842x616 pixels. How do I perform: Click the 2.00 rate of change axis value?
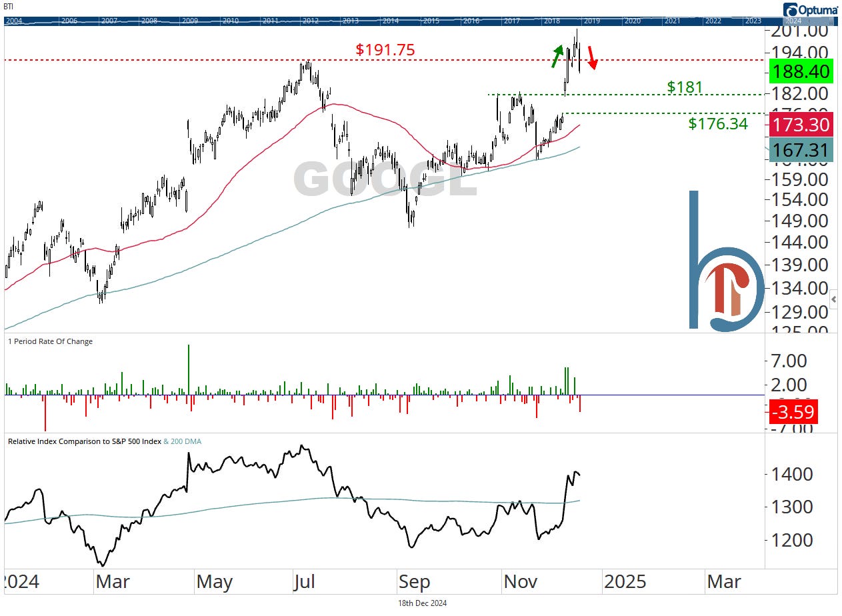[x=788, y=385]
